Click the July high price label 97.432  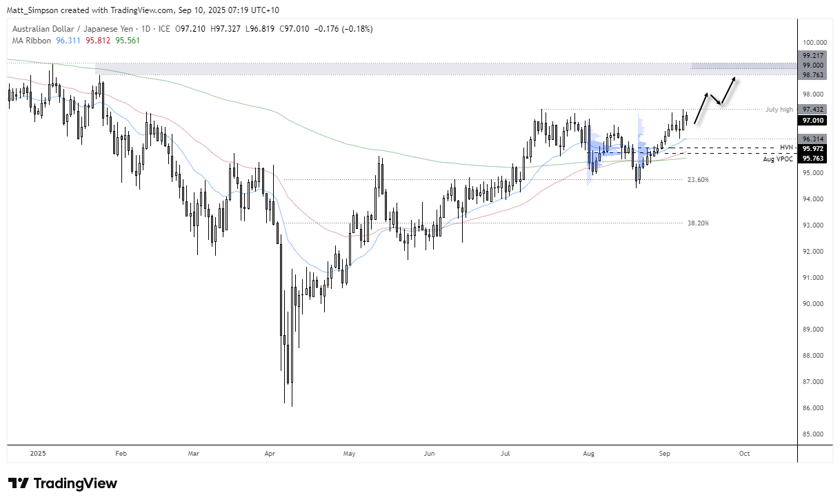click(x=814, y=109)
